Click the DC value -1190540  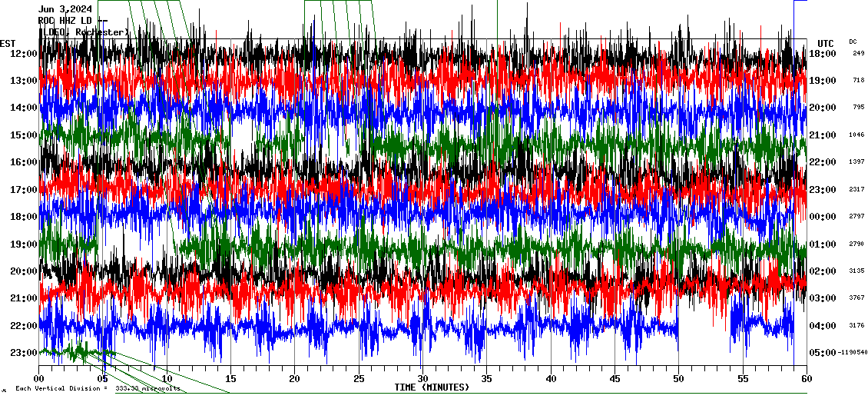[851, 353]
